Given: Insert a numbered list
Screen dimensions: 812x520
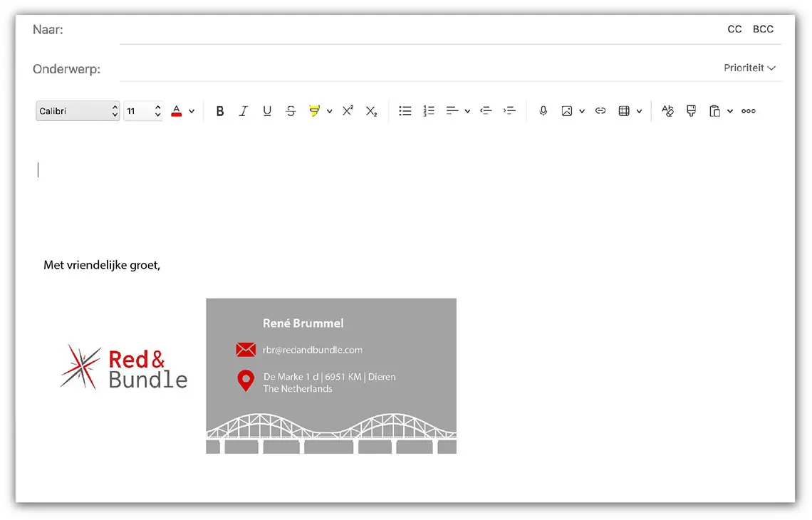Looking at the screenshot, I should (x=429, y=111).
